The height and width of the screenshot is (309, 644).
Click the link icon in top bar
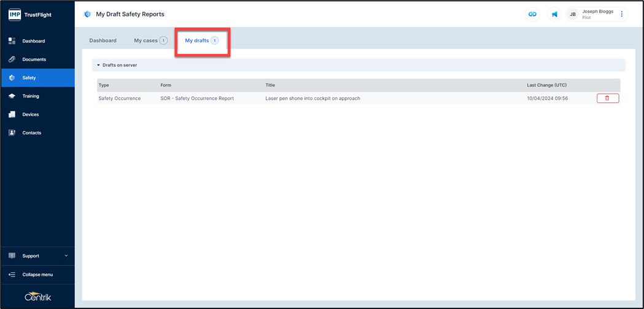tap(532, 14)
